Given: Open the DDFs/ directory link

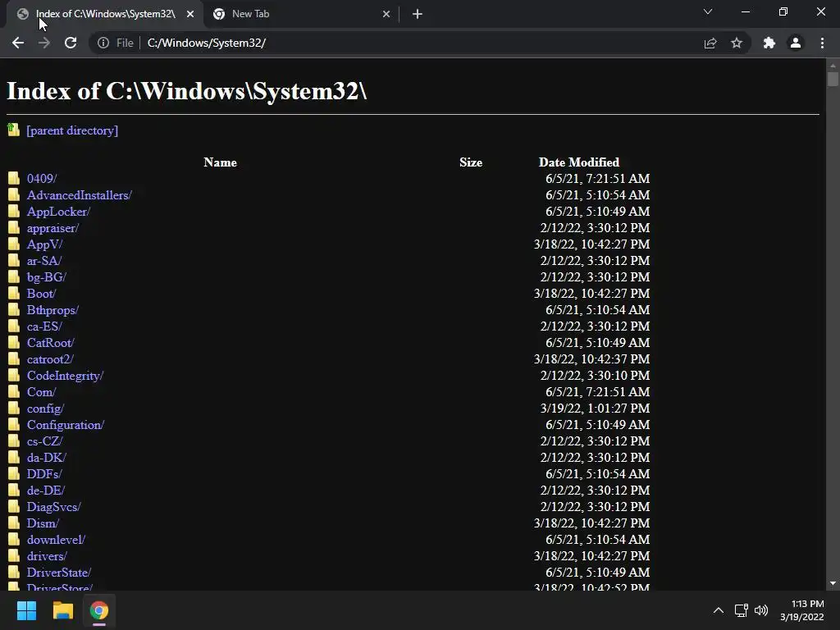Looking at the screenshot, I should point(44,474).
